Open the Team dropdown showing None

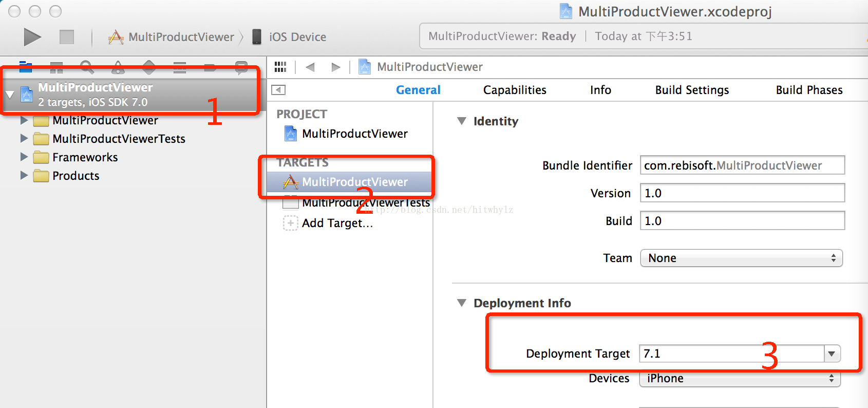point(742,258)
